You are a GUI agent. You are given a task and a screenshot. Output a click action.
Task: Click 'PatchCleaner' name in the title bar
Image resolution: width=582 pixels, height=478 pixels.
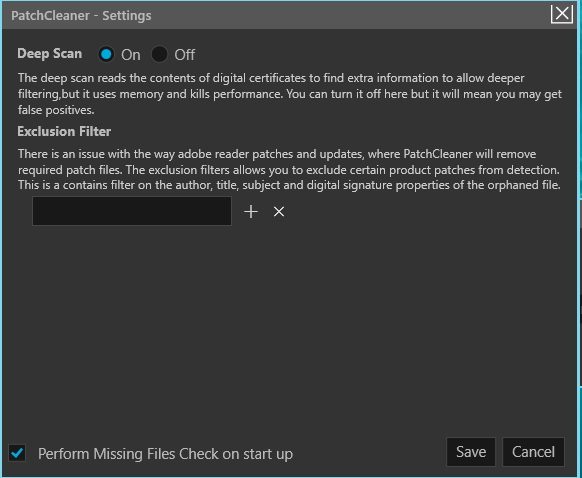(x=50, y=16)
